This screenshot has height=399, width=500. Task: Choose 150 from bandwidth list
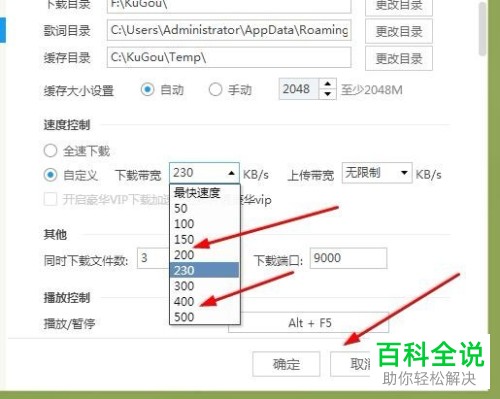coord(205,239)
